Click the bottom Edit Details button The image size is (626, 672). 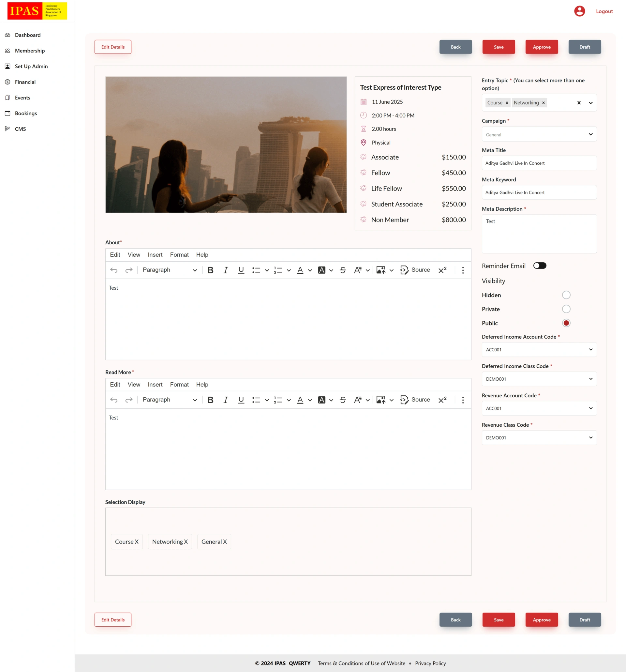tap(113, 619)
